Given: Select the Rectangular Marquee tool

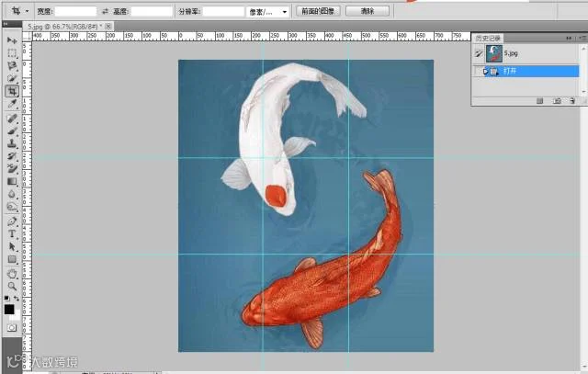Looking at the screenshot, I should click(12, 53).
